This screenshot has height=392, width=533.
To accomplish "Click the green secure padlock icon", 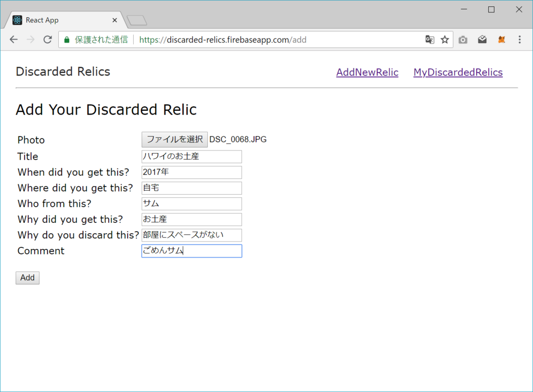I will 67,40.
